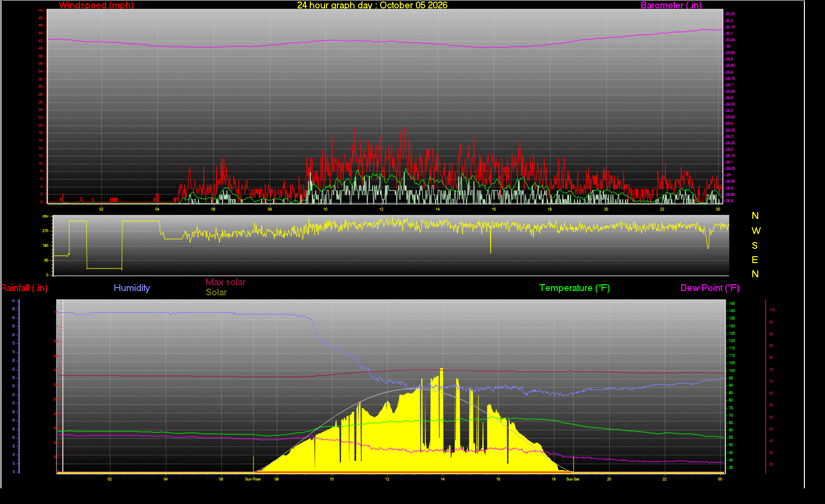Viewport: 825px width, 504px height.
Task: Select the "24 hour graph day : October 05 2026" title
Action: (372, 5)
